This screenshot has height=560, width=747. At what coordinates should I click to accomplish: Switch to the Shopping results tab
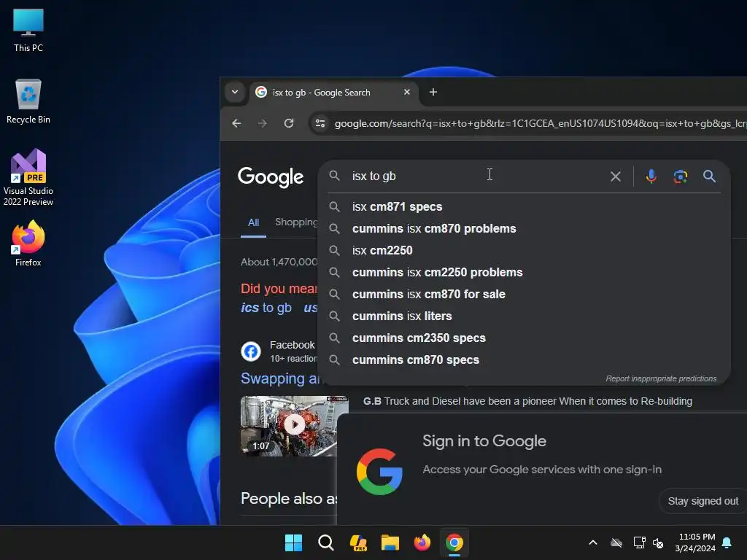pyautogui.click(x=296, y=222)
